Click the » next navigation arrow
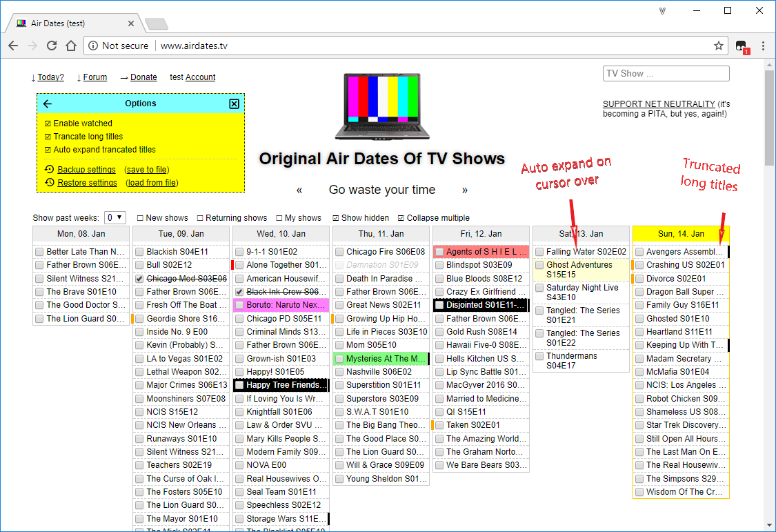The width and height of the screenshot is (776, 532). (465, 190)
